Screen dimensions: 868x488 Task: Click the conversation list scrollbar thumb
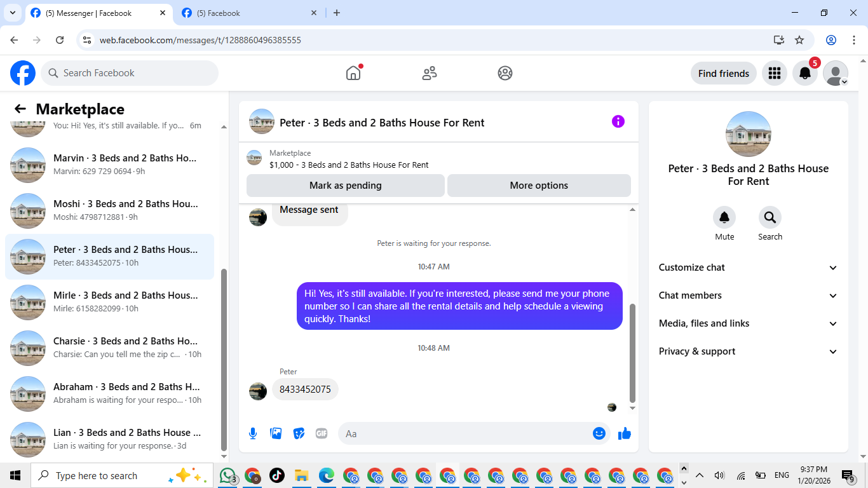click(x=224, y=360)
